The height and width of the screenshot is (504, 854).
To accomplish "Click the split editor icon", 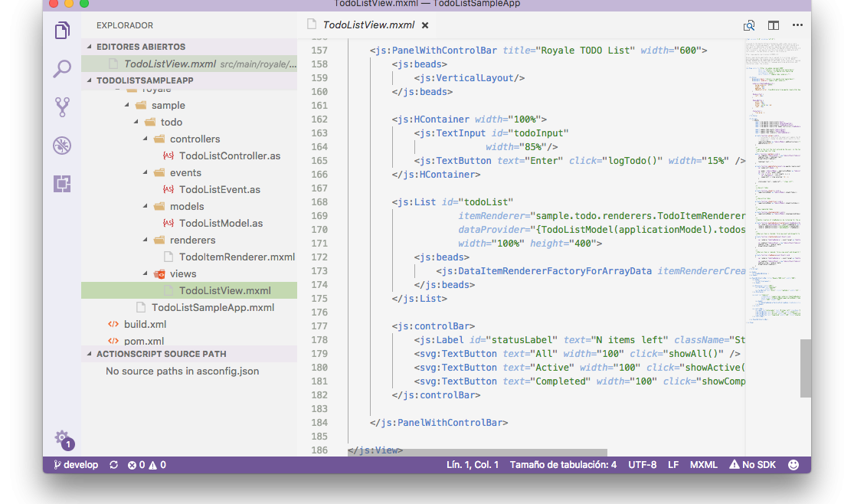I will (774, 25).
